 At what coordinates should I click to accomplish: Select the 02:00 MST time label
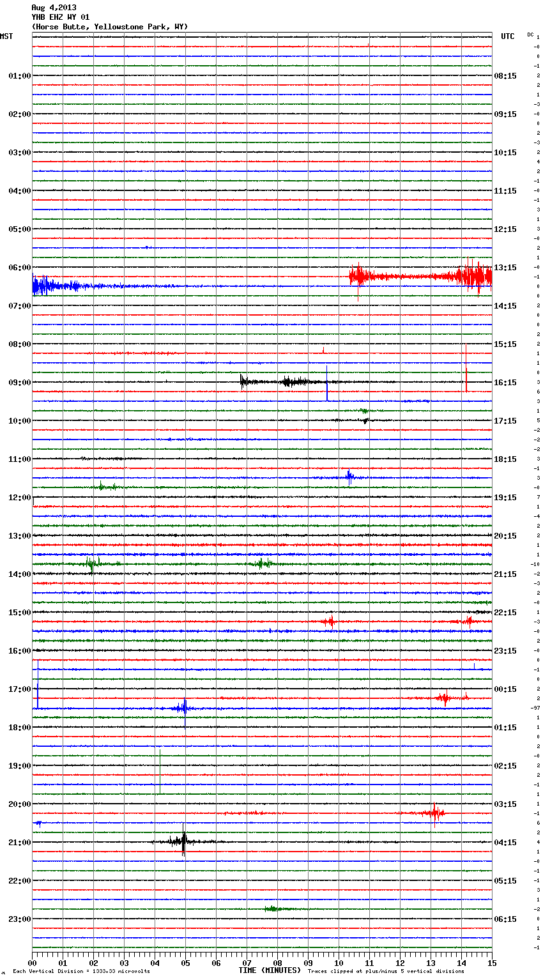(20, 114)
